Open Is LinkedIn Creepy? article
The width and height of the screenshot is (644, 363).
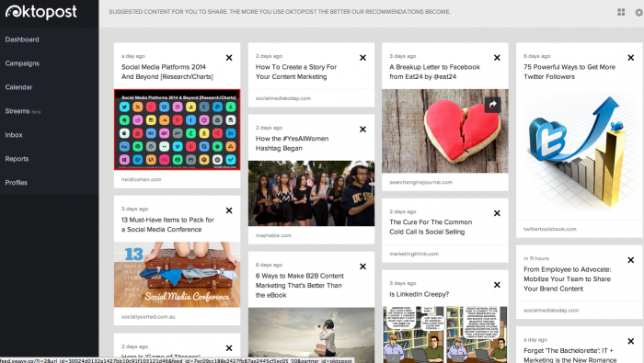coord(419,294)
